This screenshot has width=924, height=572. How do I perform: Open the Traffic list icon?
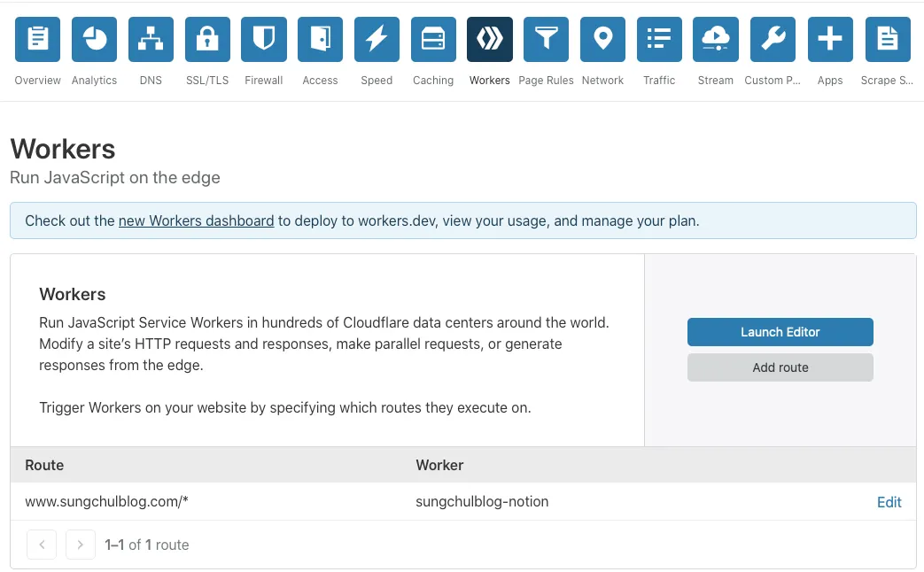659,40
